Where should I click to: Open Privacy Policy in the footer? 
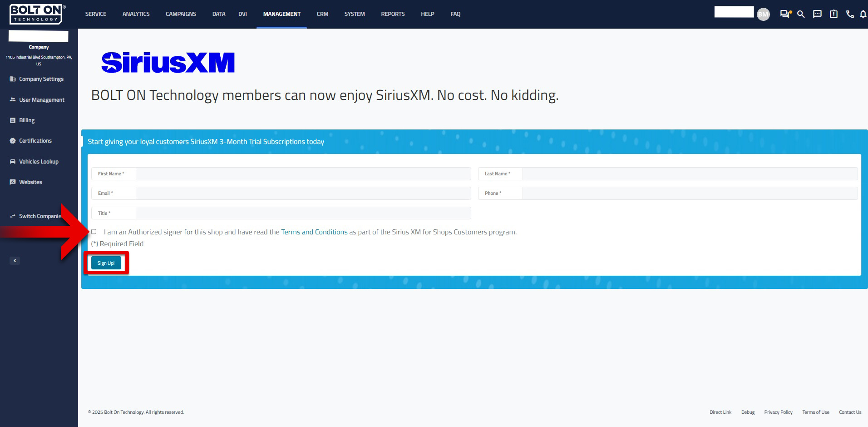click(778, 412)
